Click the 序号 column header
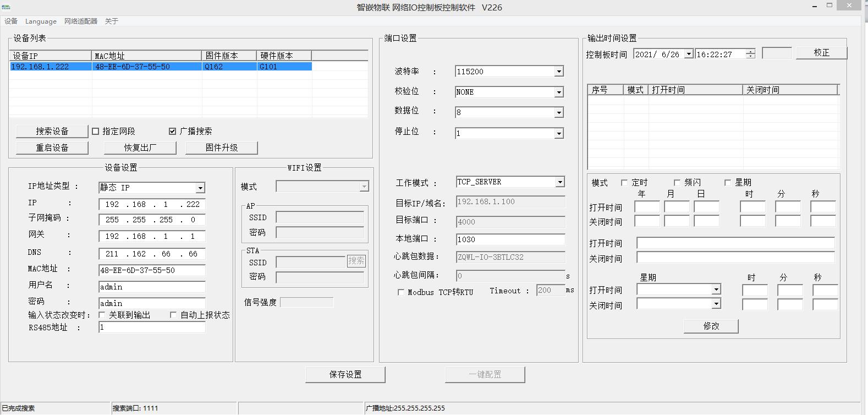Screen dimensions: 868x415 [605, 90]
